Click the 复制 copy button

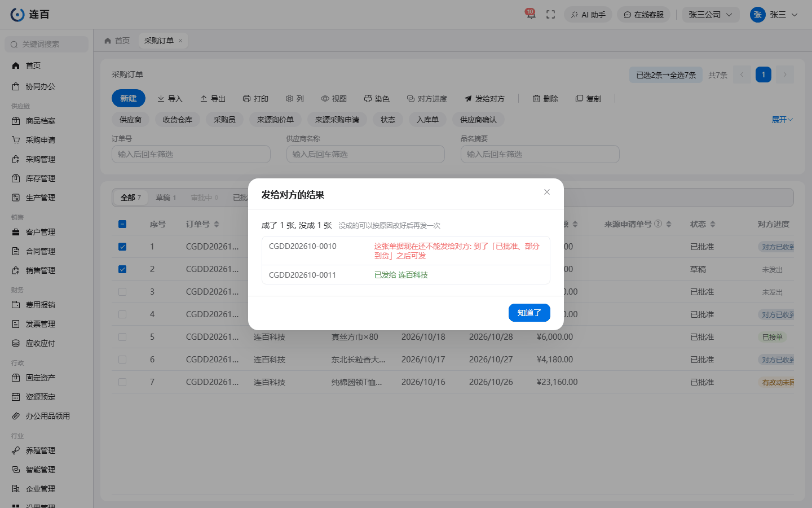coord(588,99)
